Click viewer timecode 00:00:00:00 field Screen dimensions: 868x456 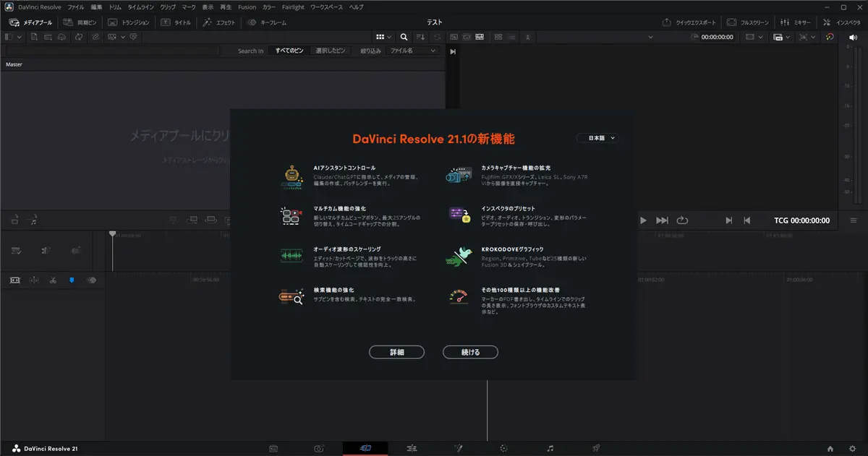tap(717, 37)
